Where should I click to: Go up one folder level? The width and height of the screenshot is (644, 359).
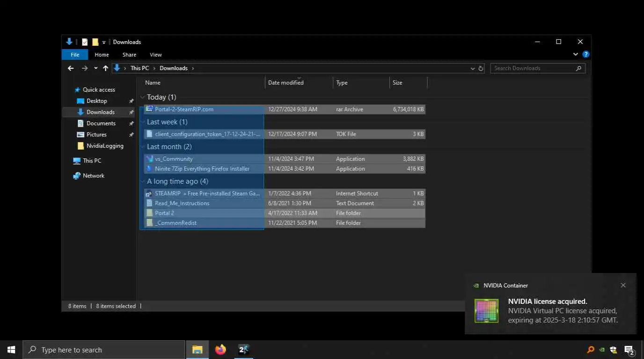click(105, 68)
